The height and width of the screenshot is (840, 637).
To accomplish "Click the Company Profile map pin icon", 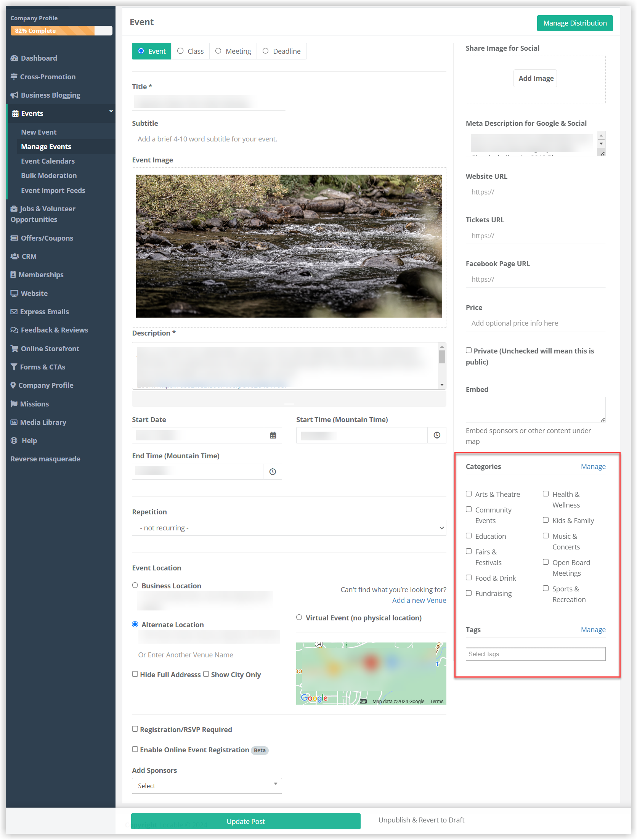I will 13,385.
